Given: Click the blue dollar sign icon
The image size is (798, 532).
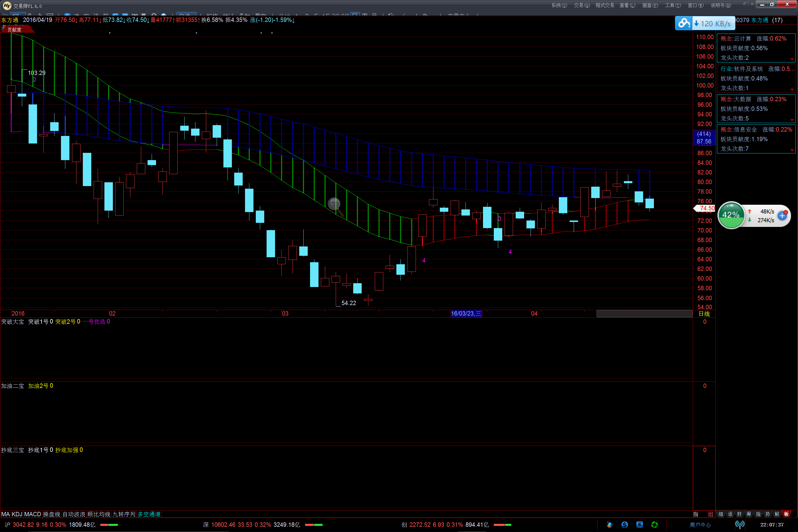Looking at the screenshot, I should (625, 525).
